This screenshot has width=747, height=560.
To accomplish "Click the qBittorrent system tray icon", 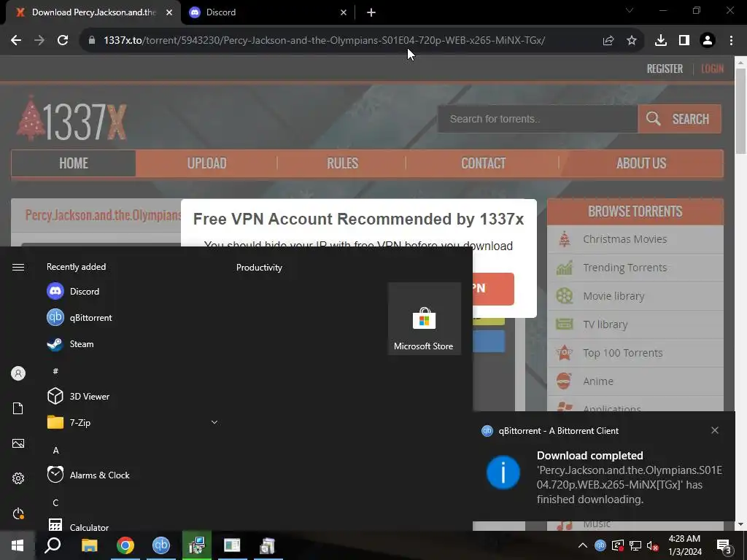I will pos(600,545).
